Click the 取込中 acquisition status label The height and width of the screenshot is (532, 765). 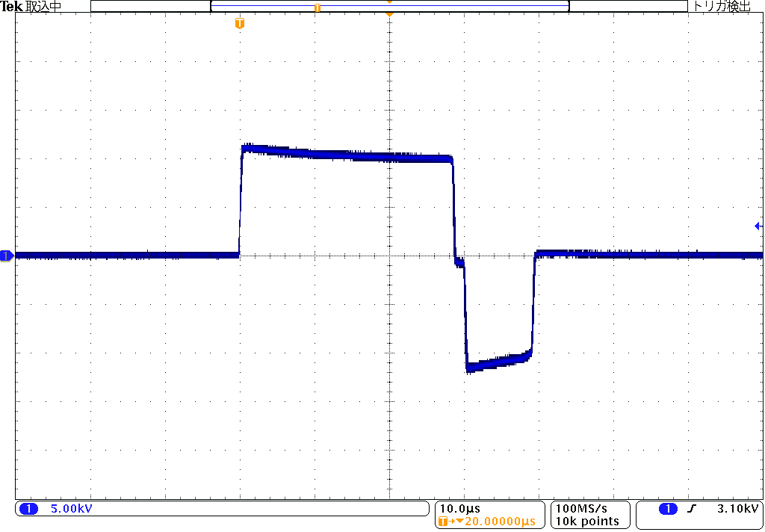tap(44, 7)
